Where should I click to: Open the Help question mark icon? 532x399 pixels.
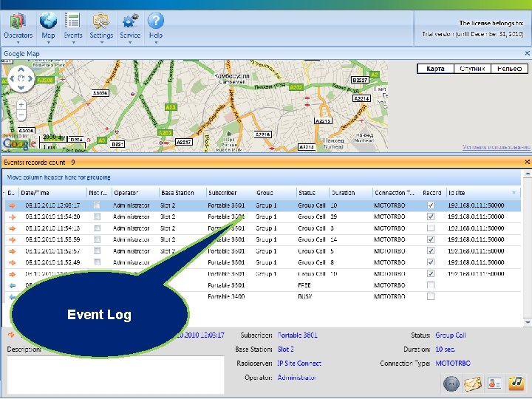click(156, 21)
